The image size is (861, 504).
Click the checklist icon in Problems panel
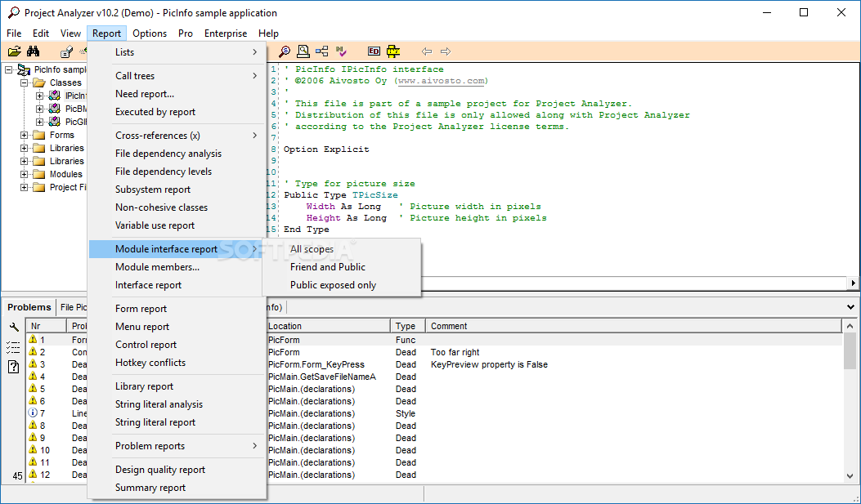(x=13, y=346)
